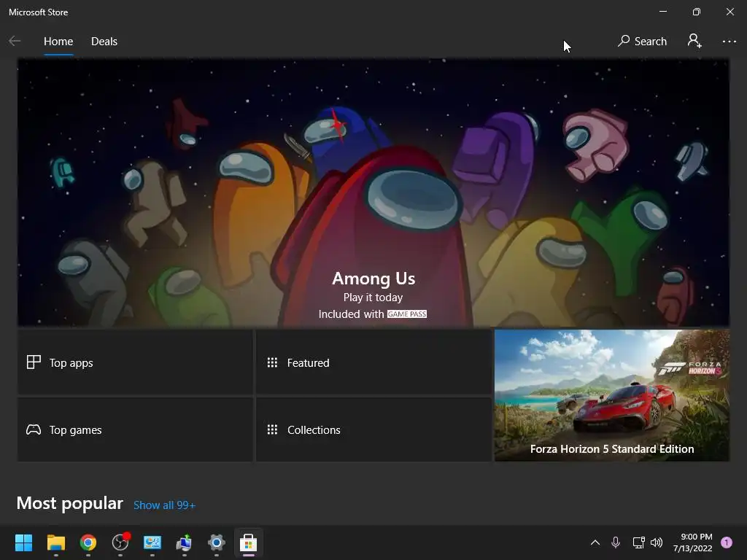
Task: Click the Among Us title text
Action: pyautogui.click(x=373, y=279)
